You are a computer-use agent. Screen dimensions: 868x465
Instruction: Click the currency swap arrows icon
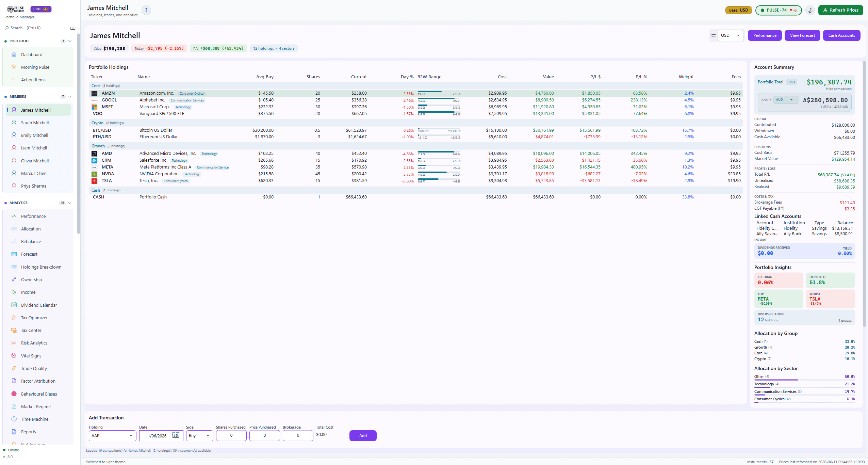[x=714, y=35]
